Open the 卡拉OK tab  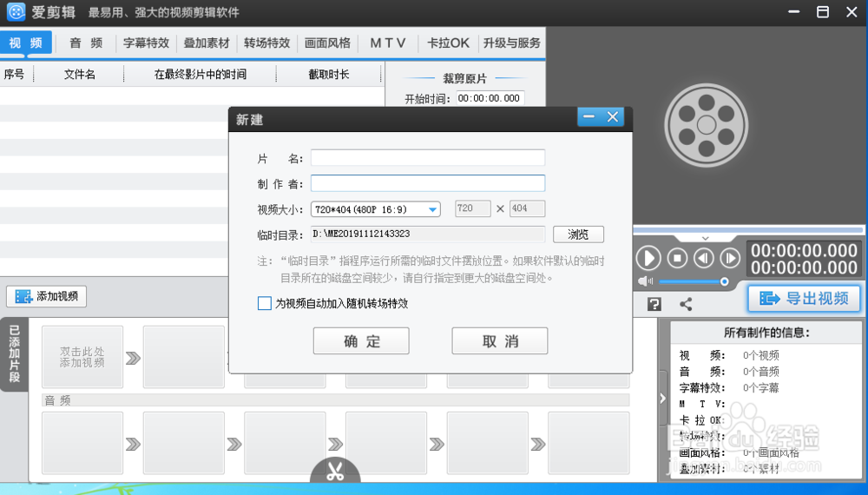click(x=448, y=43)
